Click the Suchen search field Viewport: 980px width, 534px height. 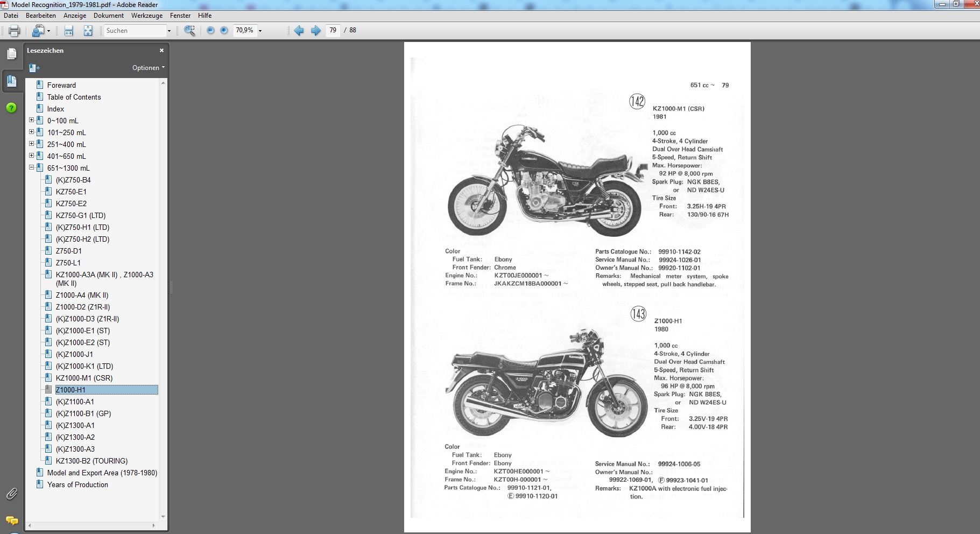(x=135, y=31)
